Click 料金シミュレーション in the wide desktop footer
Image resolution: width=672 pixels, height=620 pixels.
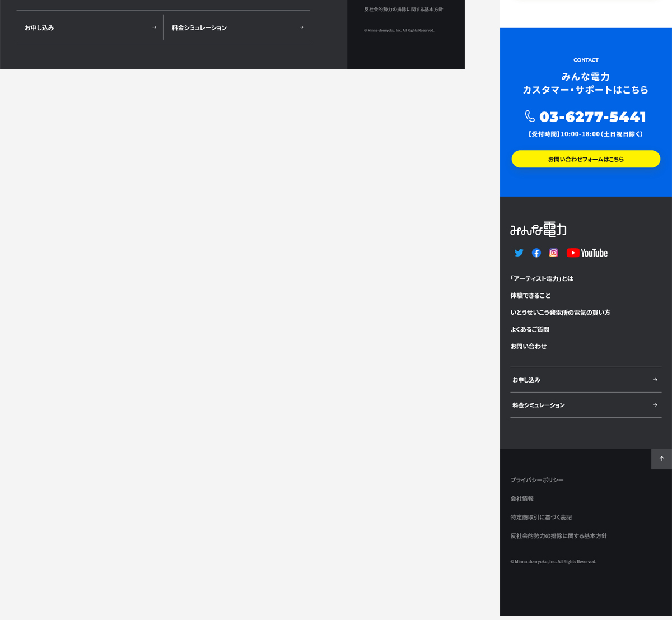tap(237, 27)
